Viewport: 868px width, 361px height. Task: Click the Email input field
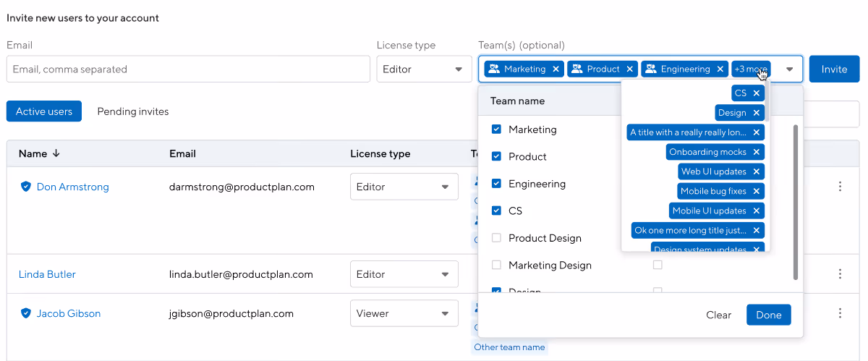click(x=188, y=69)
